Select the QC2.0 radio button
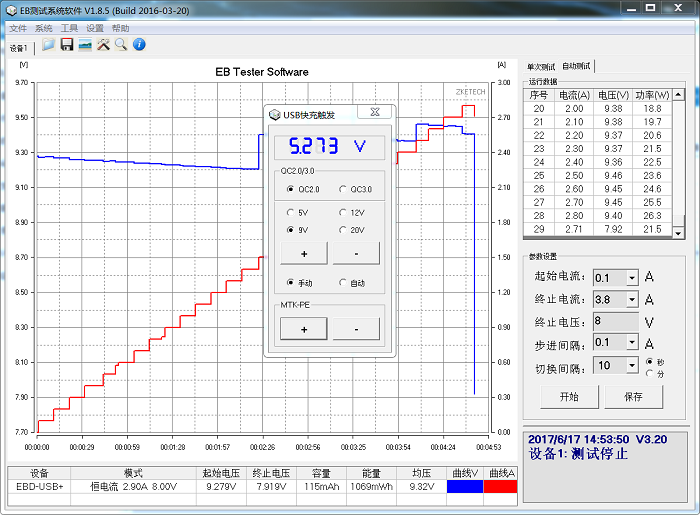 (x=290, y=189)
